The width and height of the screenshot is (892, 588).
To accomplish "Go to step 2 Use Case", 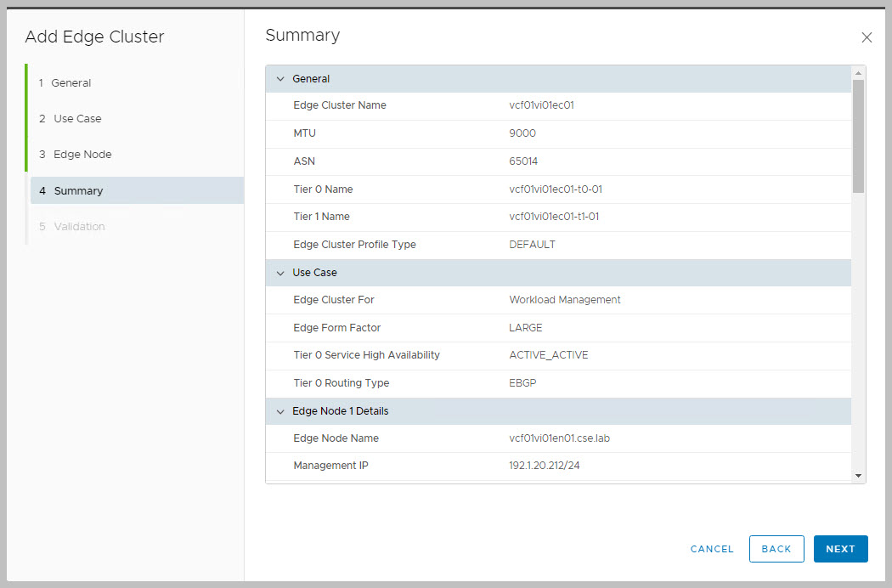I will point(76,119).
